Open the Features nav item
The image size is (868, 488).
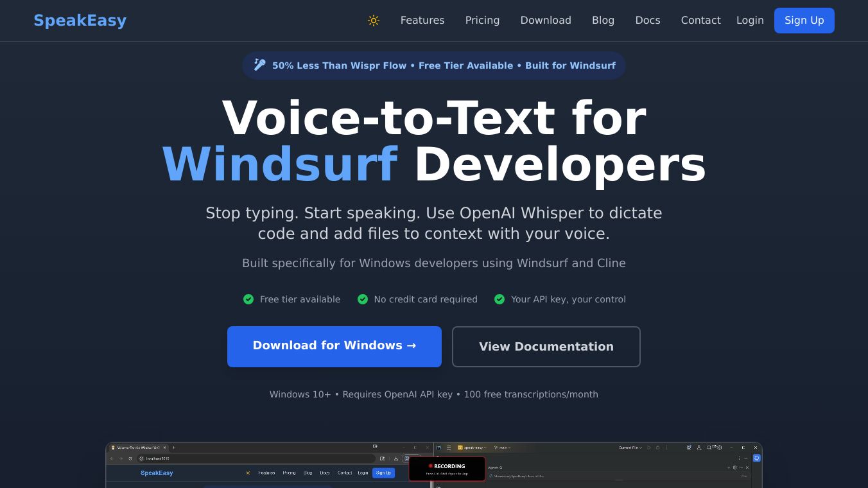click(422, 21)
